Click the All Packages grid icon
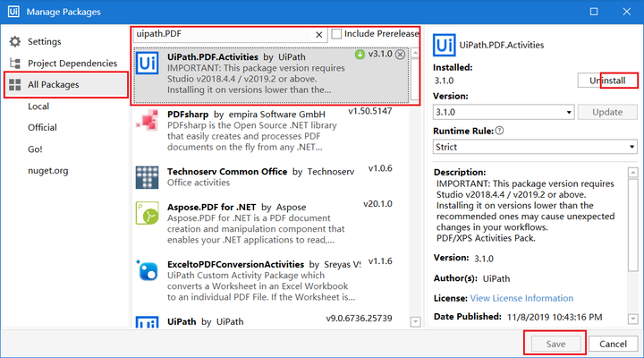The height and width of the screenshot is (358, 644). (x=15, y=85)
